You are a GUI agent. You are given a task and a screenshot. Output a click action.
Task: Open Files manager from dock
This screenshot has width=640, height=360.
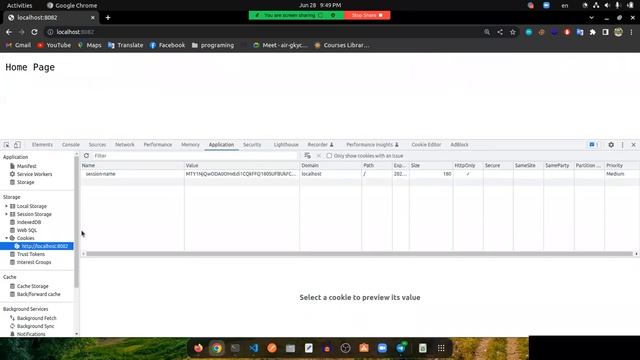point(290,348)
